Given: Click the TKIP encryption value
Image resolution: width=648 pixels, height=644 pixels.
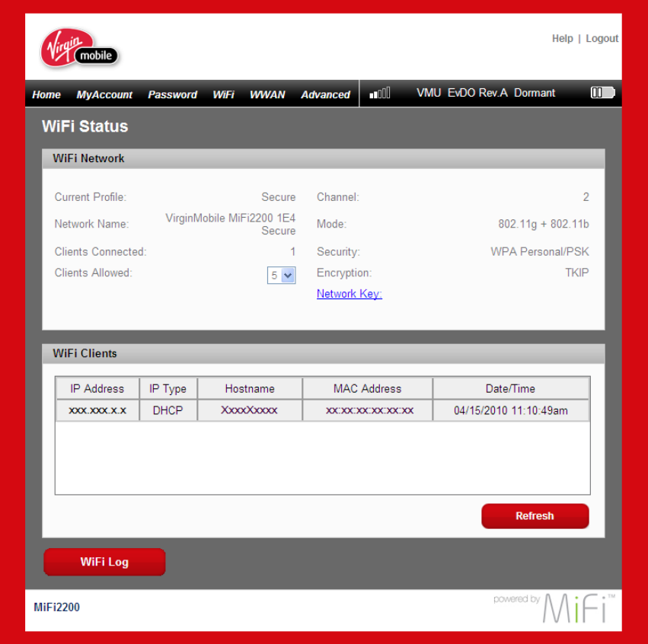Looking at the screenshot, I should pyautogui.click(x=577, y=273).
